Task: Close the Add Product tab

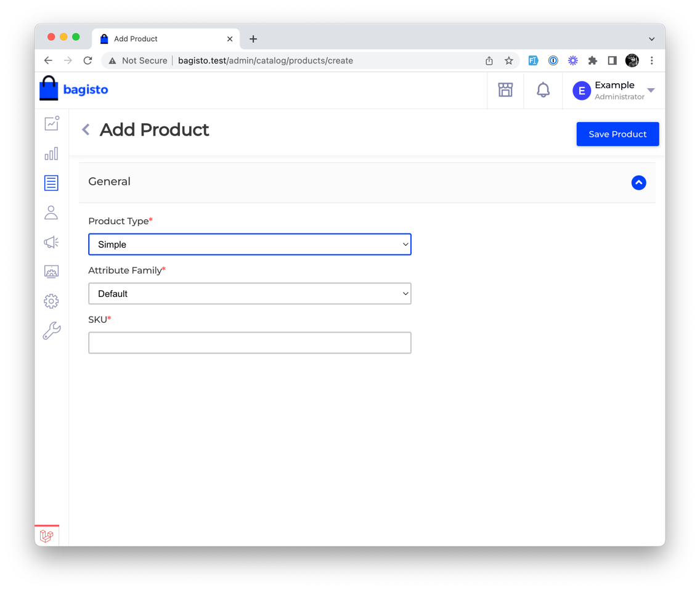Action: click(230, 39)
